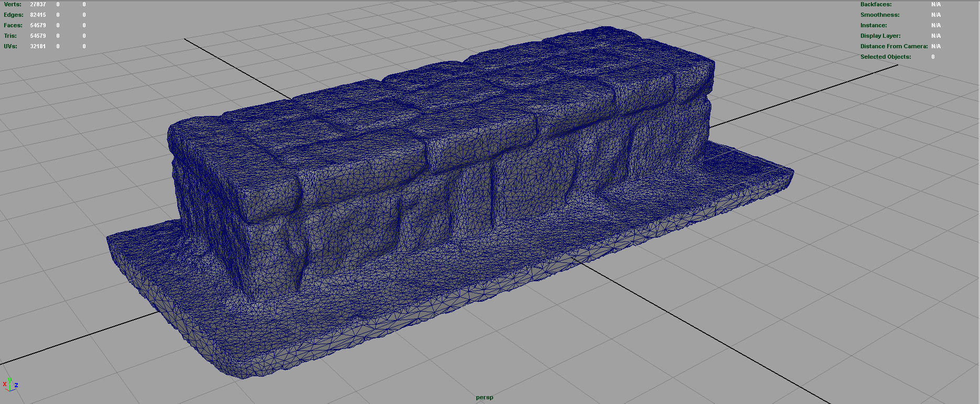The height and width of the screenshot is (404, 980).
Task: Click the 'Tris:' heads-up label
Action: 10,36
